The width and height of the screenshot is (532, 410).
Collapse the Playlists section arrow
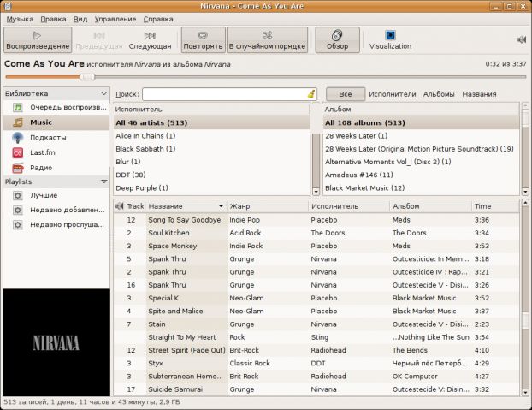(x=103, y=181)
